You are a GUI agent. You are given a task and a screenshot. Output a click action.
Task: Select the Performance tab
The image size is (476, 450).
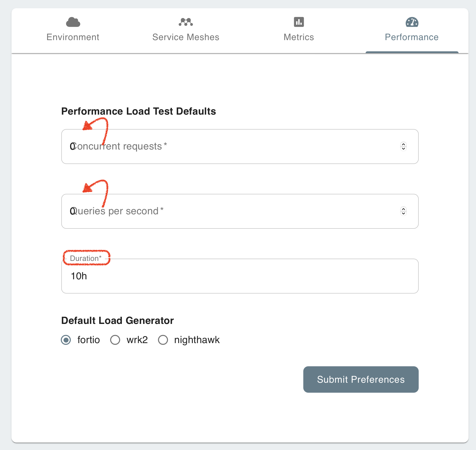(412, 37)
